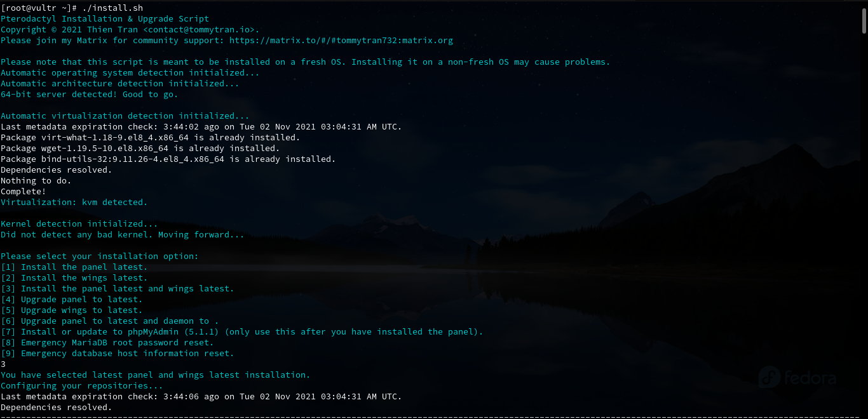Click option [6] Upgrade panel and daemon
868x419 pixels.
click(110, 321)
